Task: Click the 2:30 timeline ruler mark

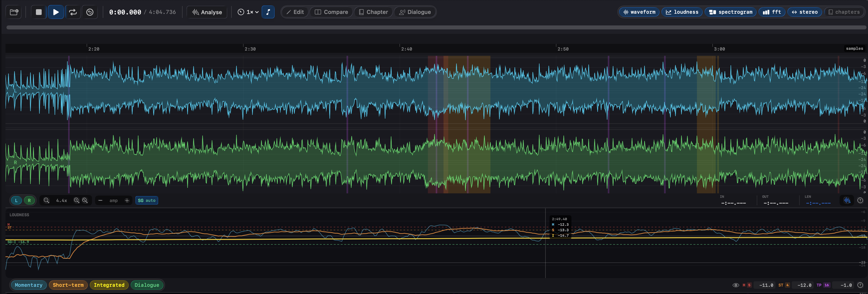Action: coord(250,49)
